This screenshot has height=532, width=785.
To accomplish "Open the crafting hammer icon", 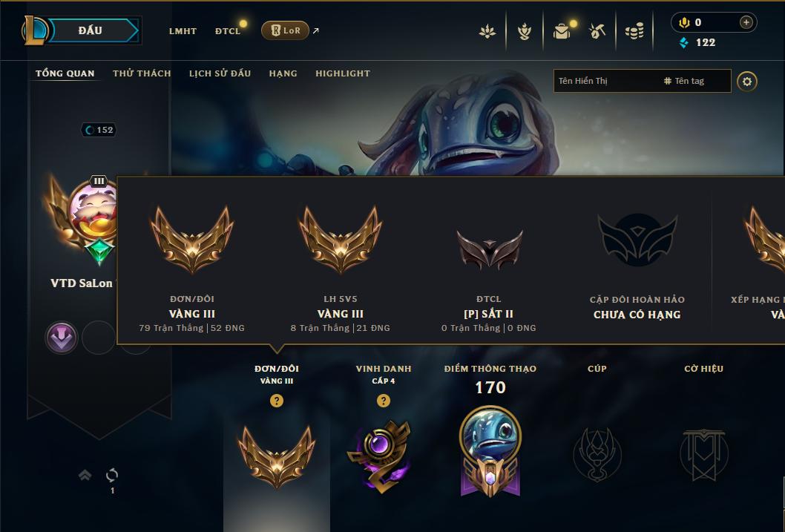I will 597,31.
